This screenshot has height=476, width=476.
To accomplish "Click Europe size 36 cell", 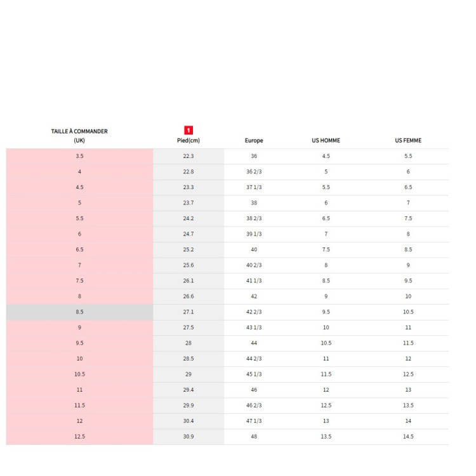I will coord(254,156).
